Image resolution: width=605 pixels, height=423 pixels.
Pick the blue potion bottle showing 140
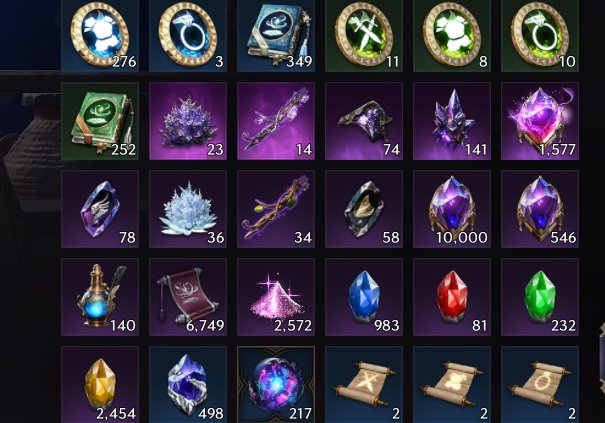100,297
